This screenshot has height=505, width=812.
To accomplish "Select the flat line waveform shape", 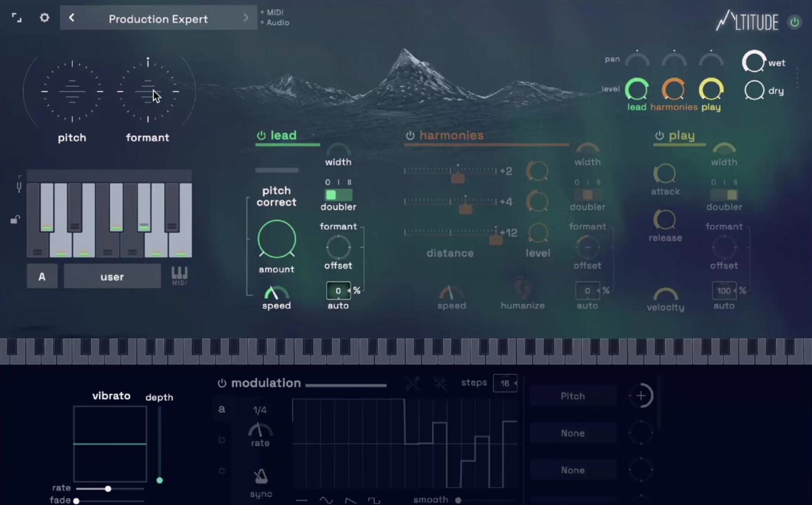I will click(302, 501).
